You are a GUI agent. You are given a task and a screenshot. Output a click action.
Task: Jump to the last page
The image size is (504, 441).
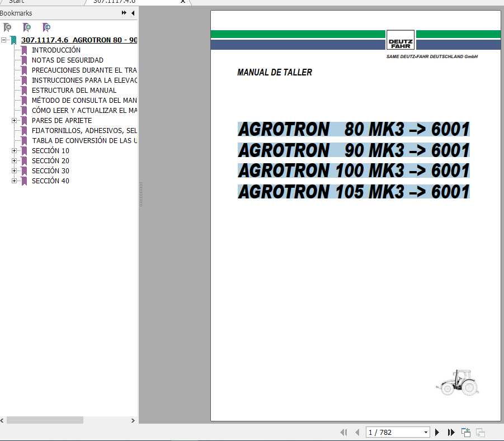pyautogui.click(x=451, y=432)
